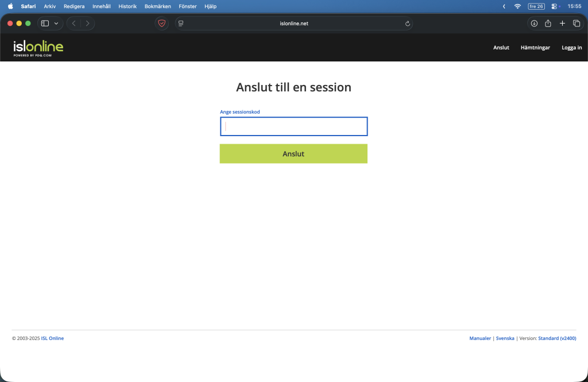Click the Logga in link
Viewport: 588px width, 382px height.
tap(571, 48)
